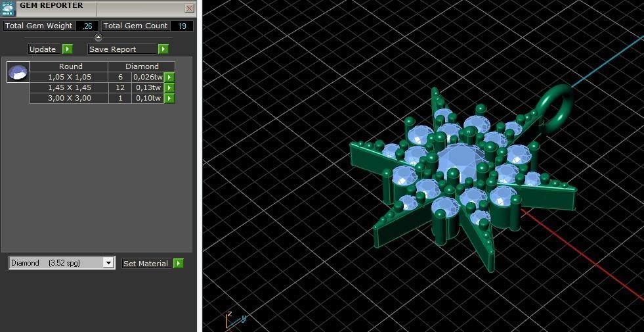This screenshot has height=332, width=644.
Task: Collapse the panel with the round arrow handle
Action: [98, 37]
